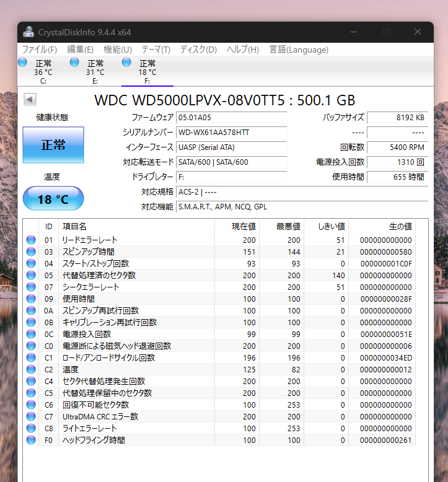This screenshot has height=482, width=448.
Task: Click the 生の値 column header
Action: [382, 227]
